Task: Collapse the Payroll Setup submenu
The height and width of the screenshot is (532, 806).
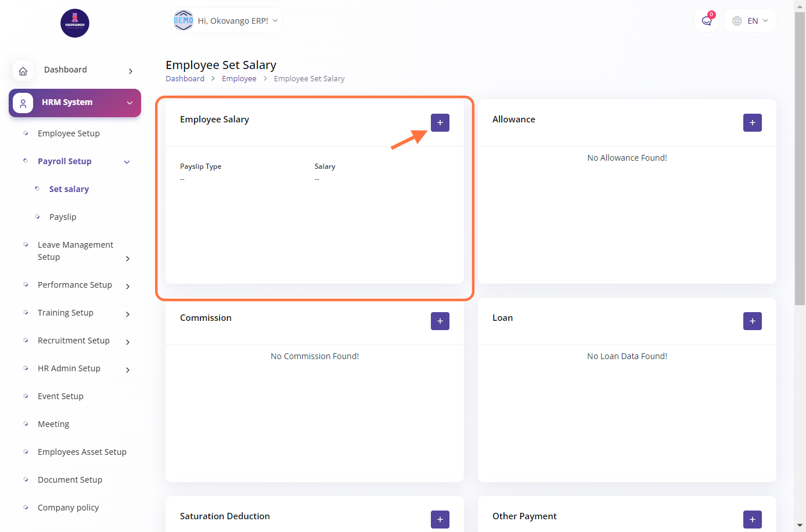Action: click(127, 162)
